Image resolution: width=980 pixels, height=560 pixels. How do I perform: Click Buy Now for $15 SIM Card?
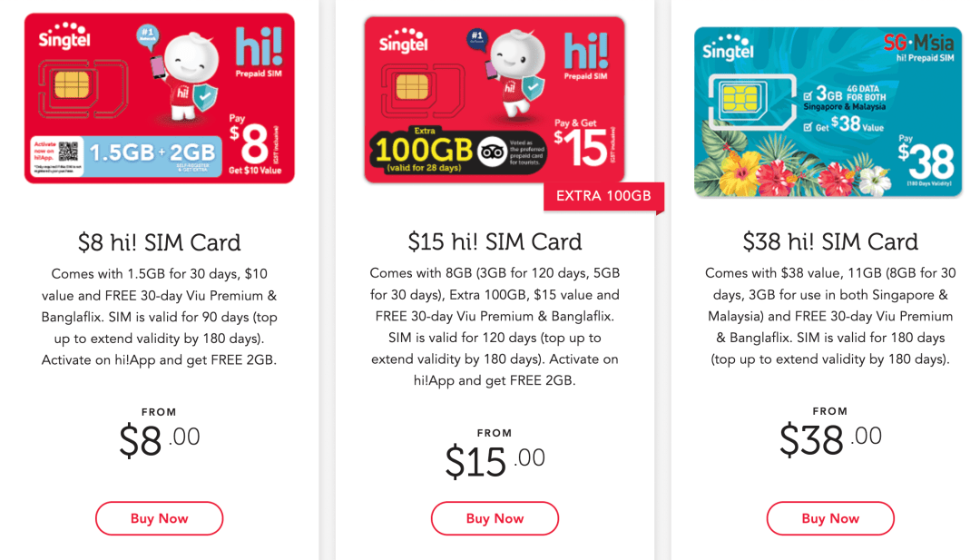[x=495, y=518]
